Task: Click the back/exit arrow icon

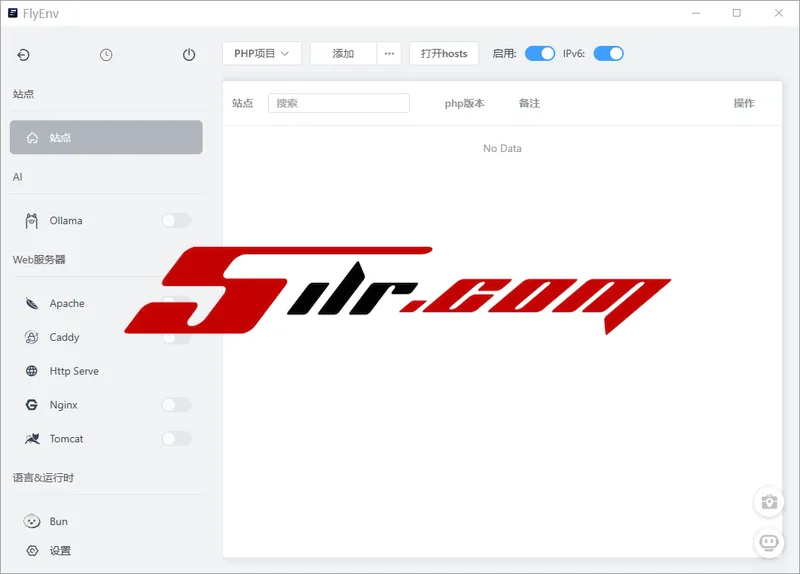Action: point(23,55)
